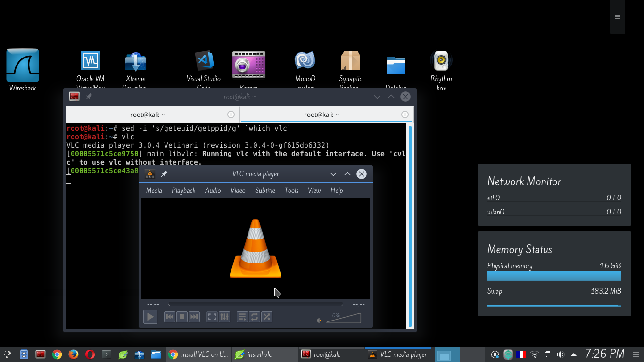Open Wireshark desktop icon

click(x=23, y=70)
